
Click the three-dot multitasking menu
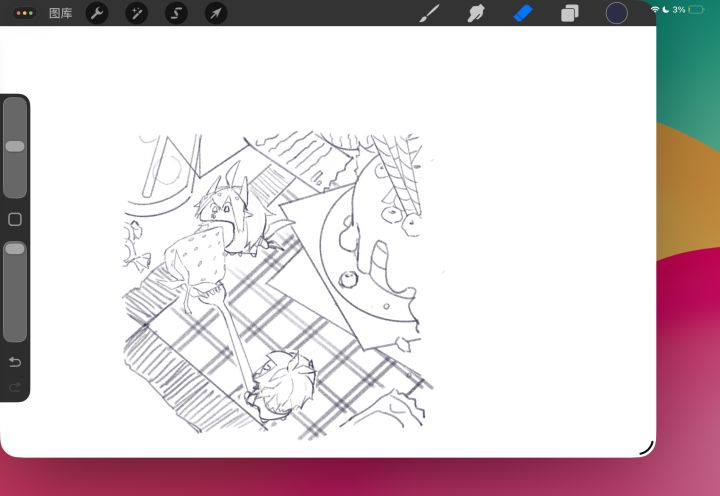click(x=24, y=13)
